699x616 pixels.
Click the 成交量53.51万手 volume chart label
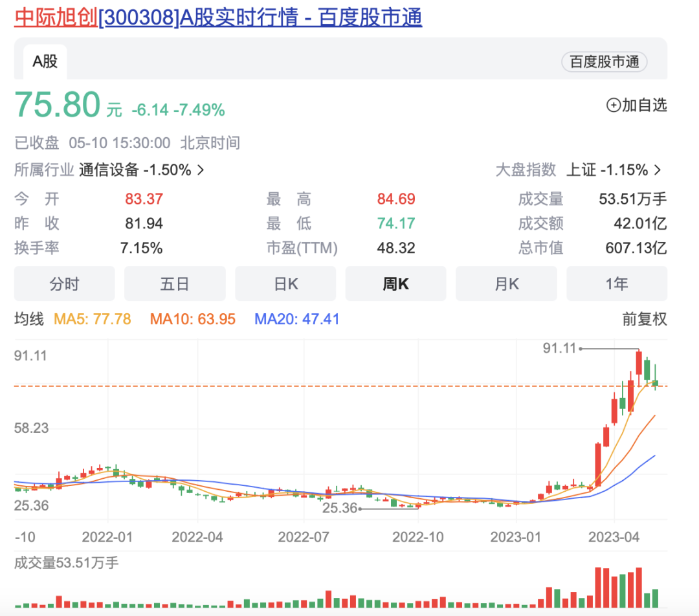point(67,563)
